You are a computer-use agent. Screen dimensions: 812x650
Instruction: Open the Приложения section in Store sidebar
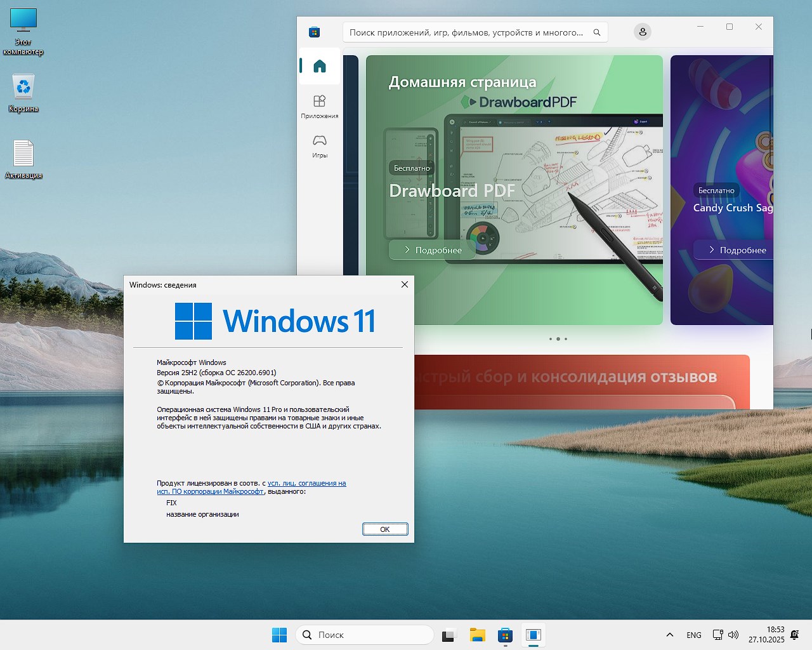tap(320, 106)
